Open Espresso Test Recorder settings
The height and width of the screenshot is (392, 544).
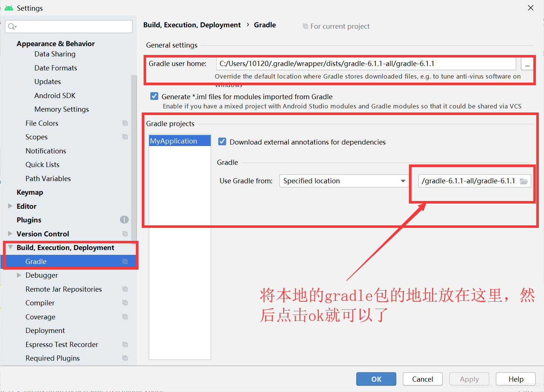[x=62, y=344]
